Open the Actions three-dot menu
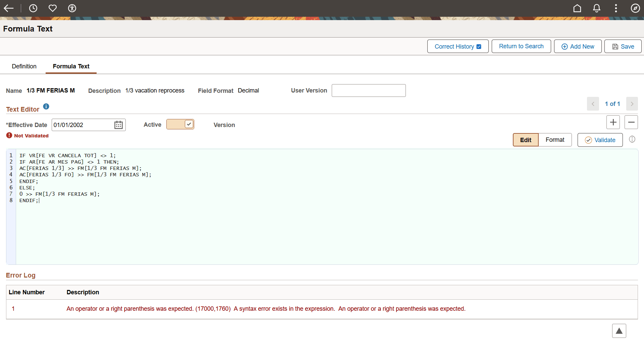The height and width of the screenshot is (362, 644). [x=616, y=8]
